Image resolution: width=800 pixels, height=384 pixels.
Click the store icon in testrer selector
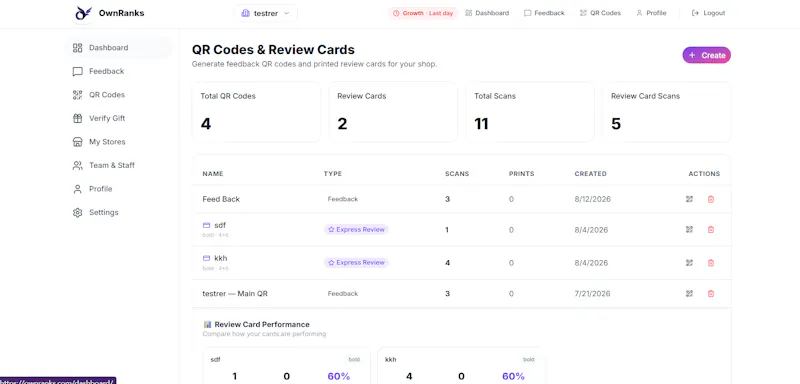[245, 13]
